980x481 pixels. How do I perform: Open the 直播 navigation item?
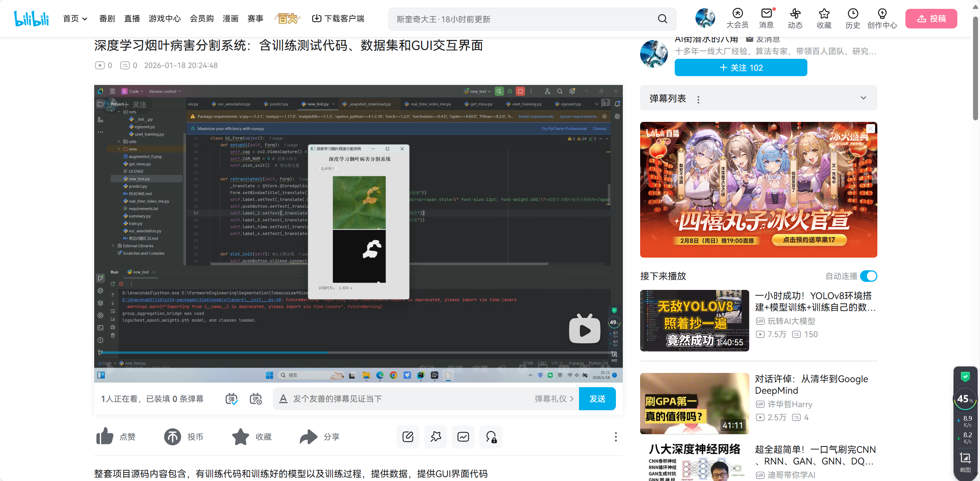point(132,18)
